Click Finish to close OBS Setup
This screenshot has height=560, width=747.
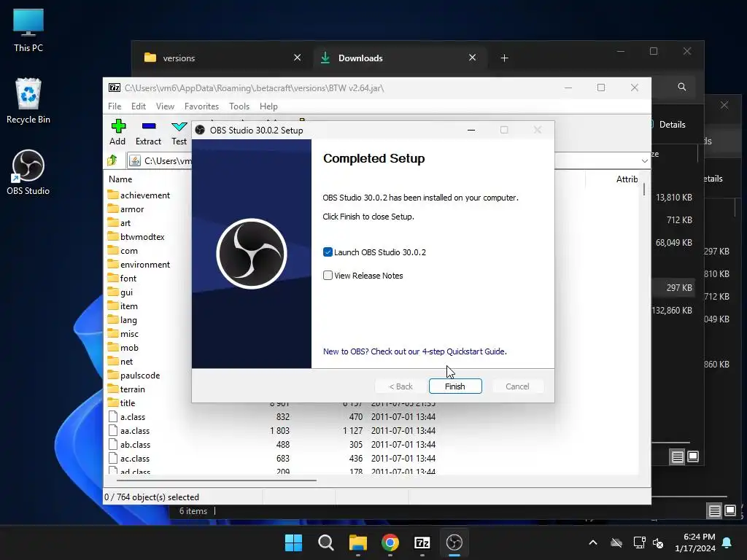pyautogui.click(x=455, y=386)
